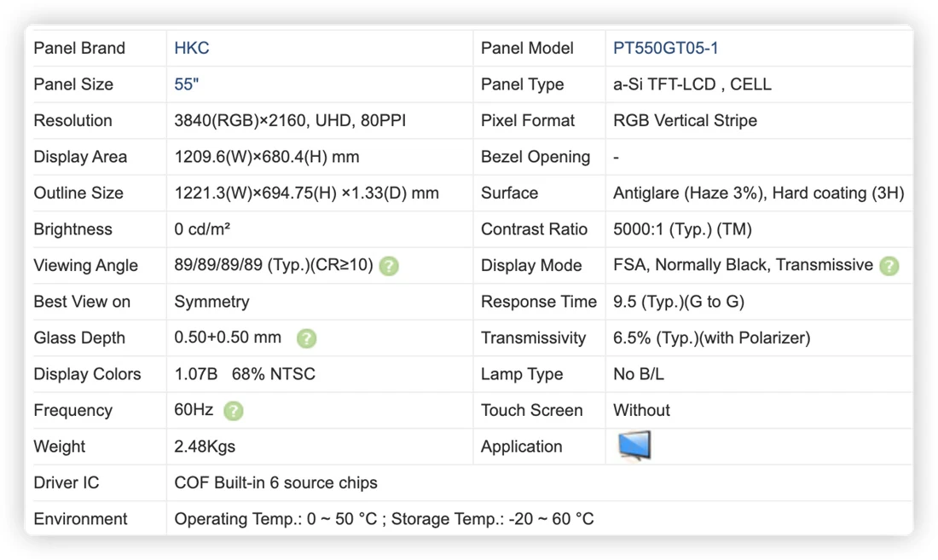Select the lamp type value "No B/L"
This screenshot has width=938, height=560.
639,374
